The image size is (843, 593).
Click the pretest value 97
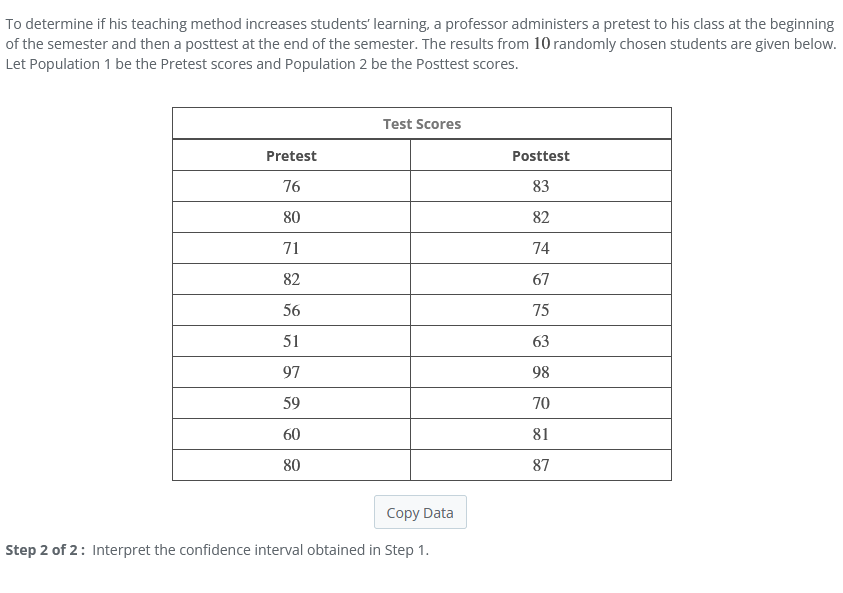(x=291, y=371)
